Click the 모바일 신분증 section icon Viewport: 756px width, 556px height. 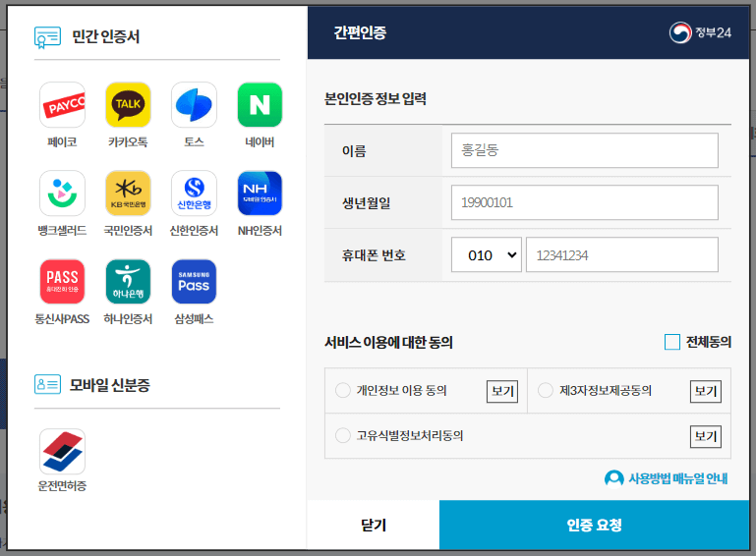tap(47, 384)
